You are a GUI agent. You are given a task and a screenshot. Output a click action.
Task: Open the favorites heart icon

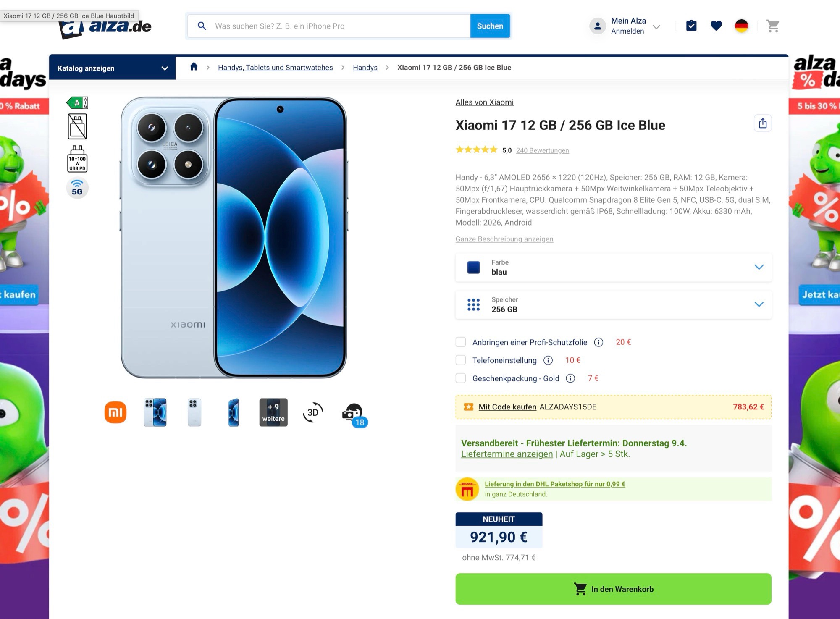pos(716,26)
